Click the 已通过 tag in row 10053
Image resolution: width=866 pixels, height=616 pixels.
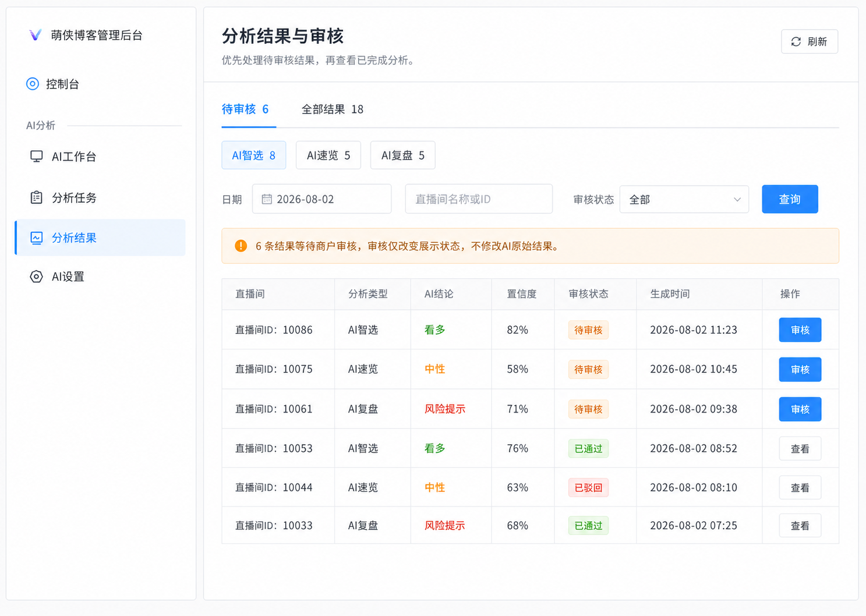[x=588, y=449]
